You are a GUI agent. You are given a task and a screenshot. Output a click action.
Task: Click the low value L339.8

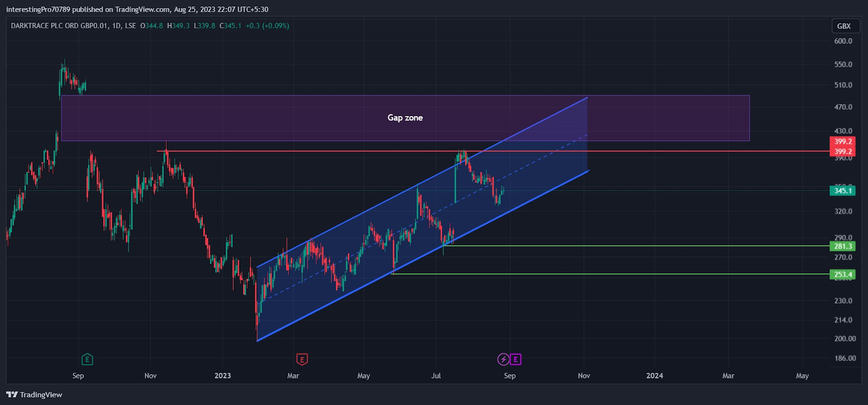pos(205,25)
